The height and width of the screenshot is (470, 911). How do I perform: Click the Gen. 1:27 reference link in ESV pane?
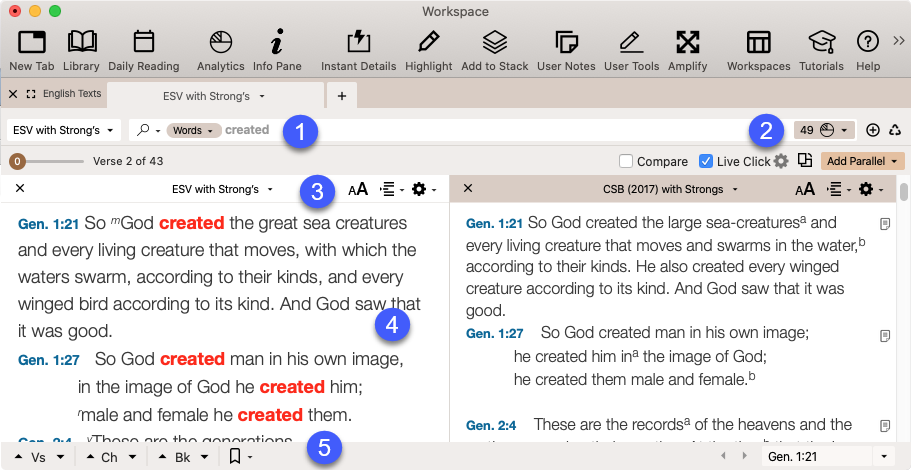point(46,359)
